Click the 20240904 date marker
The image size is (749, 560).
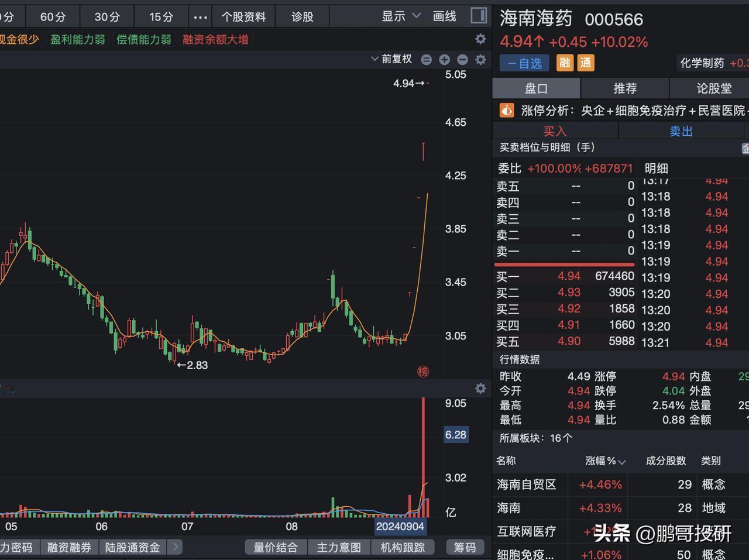[x=400, y=526]
